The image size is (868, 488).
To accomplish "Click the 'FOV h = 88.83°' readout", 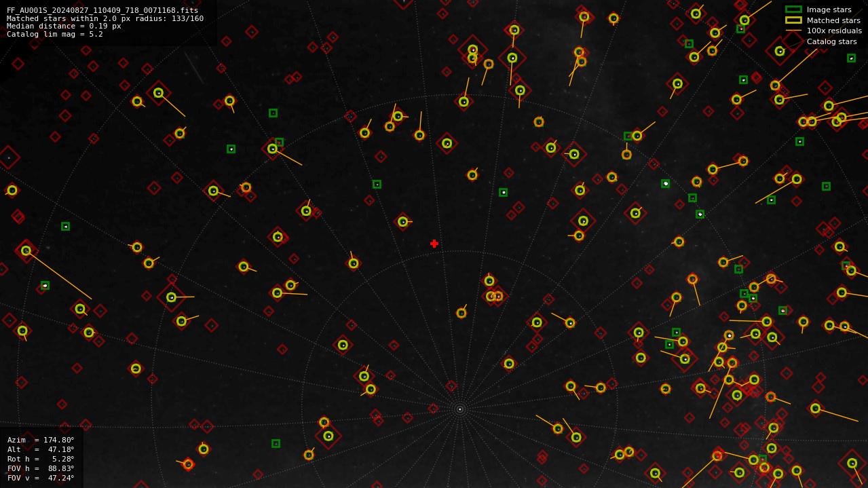I will tap(41, 468).
